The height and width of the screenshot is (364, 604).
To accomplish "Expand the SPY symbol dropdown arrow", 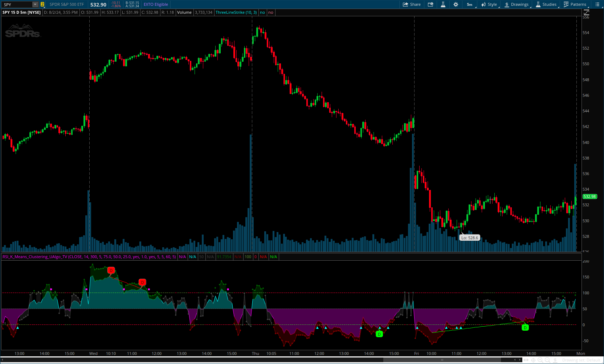I will [x=35, y=4].
